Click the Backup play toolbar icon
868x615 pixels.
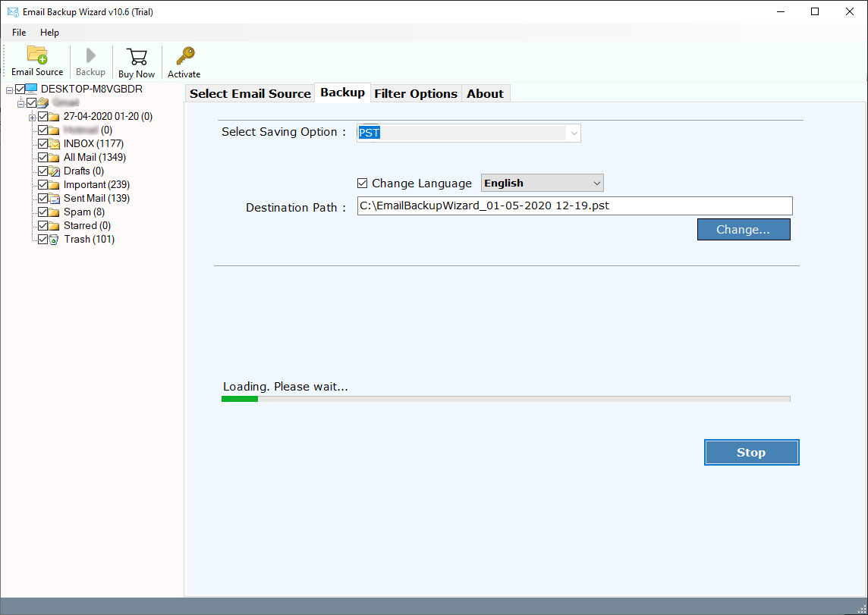click(x=91, y=55)
